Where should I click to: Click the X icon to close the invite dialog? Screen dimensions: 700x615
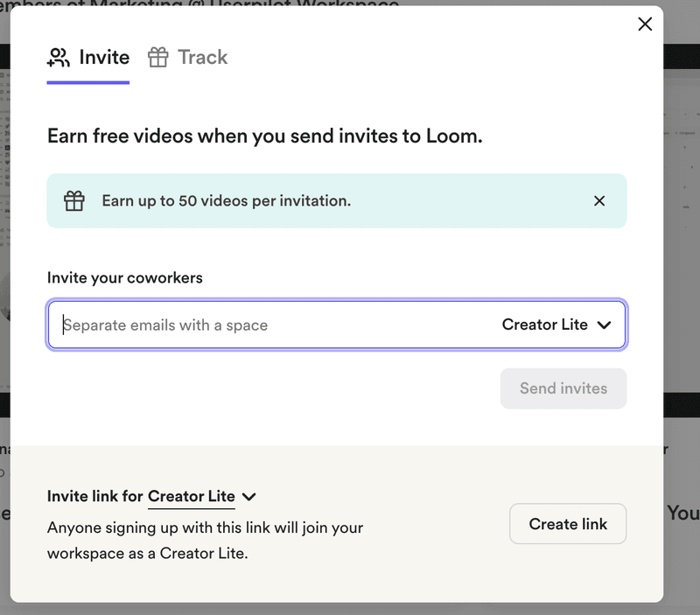click(645, 24)
